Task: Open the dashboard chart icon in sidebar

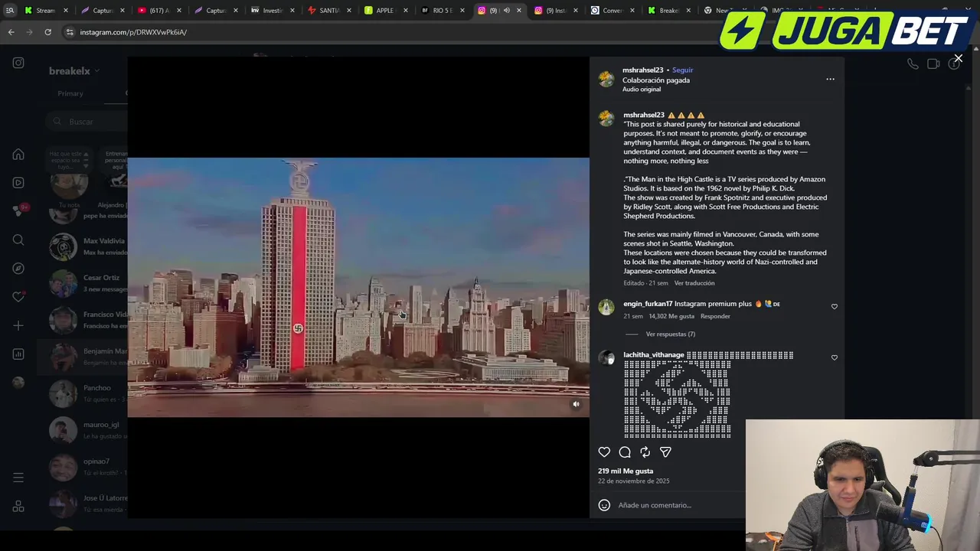Action: (18, 354)
